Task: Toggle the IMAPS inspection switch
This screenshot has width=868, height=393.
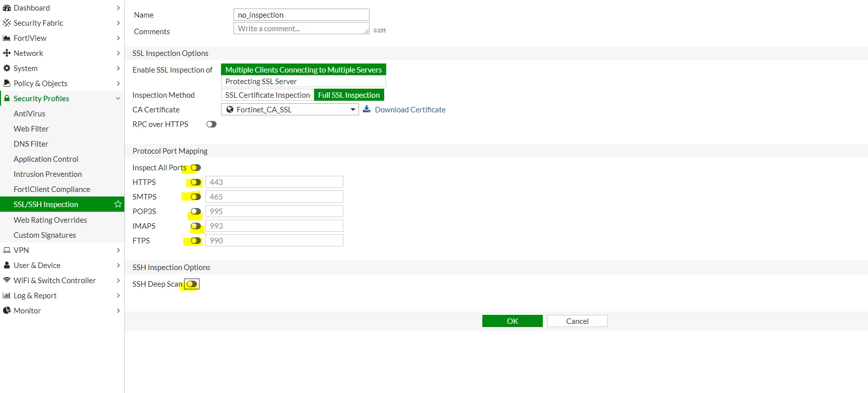Action: tap(196, 226)
